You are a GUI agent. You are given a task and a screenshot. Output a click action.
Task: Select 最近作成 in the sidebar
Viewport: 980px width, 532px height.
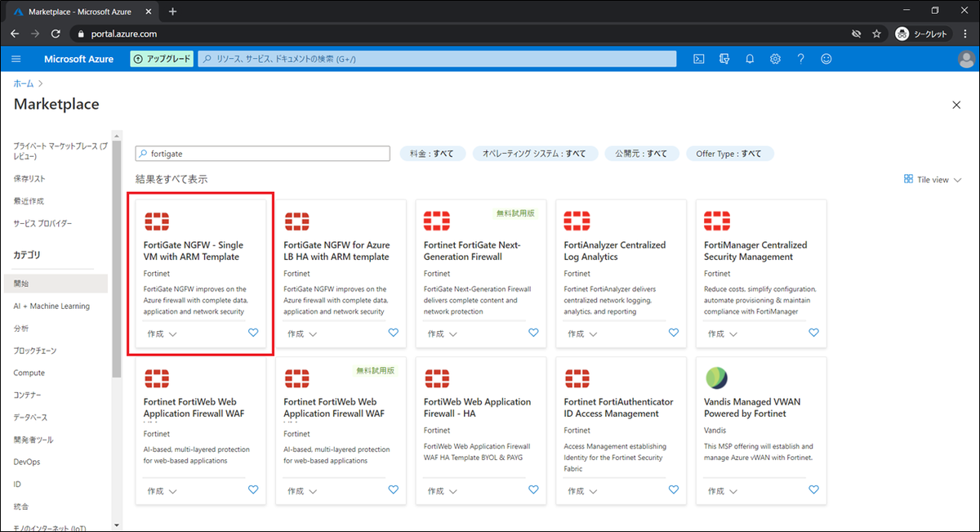pyautogui.click(x=29, y=200)
